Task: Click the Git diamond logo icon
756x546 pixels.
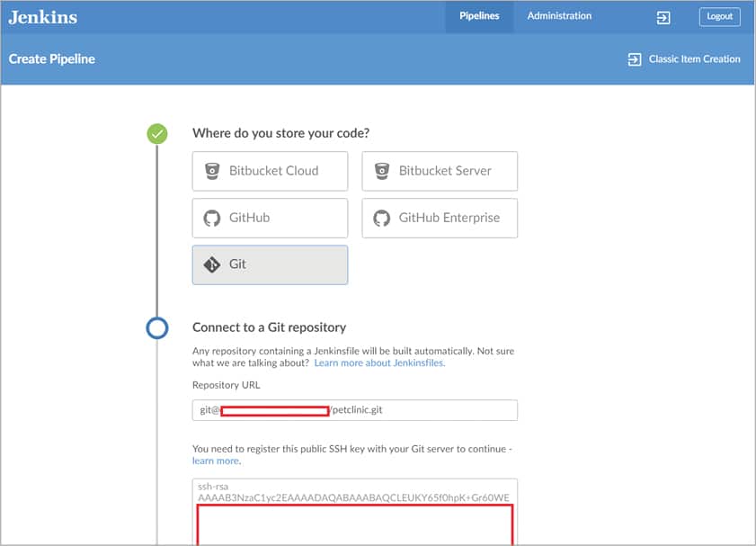Action: 212,264
